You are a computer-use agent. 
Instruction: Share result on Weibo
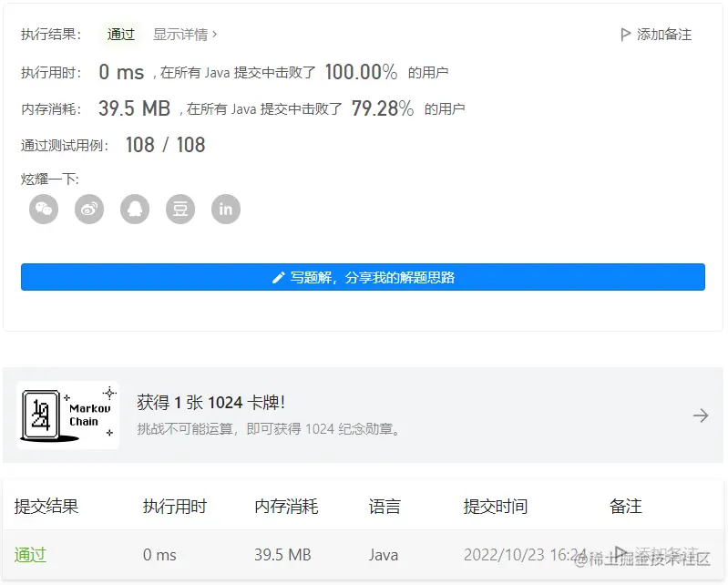point(89,210)
